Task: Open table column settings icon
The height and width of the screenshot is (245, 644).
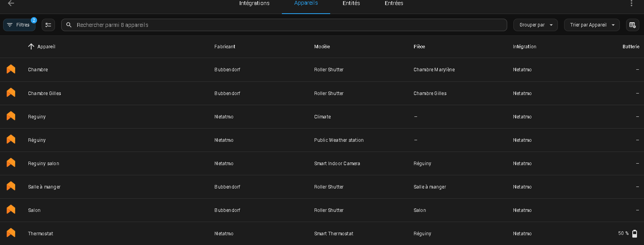Action: [x=632, y=25]
